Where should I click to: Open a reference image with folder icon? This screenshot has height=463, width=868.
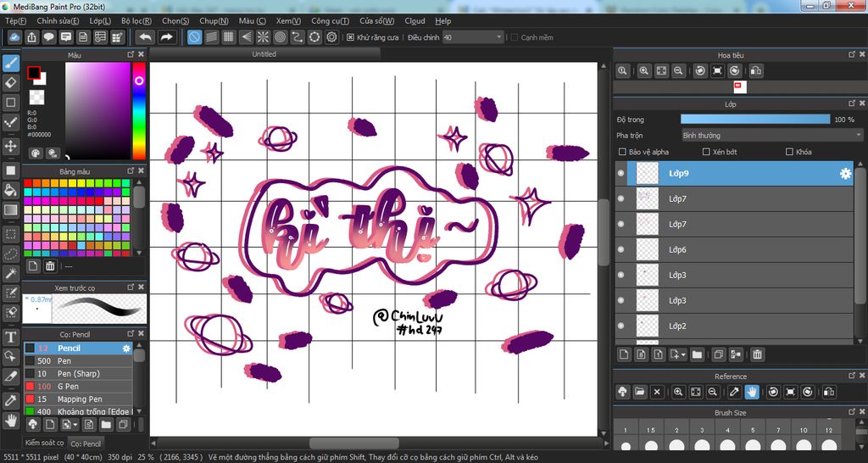click(x=639, y=392)
